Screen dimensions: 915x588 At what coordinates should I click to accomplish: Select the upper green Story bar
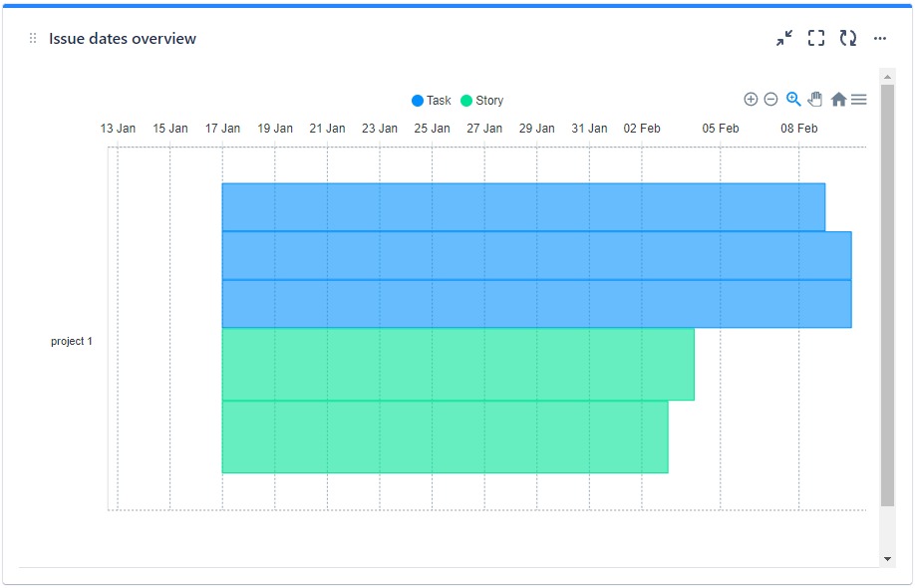coord(458,365)
